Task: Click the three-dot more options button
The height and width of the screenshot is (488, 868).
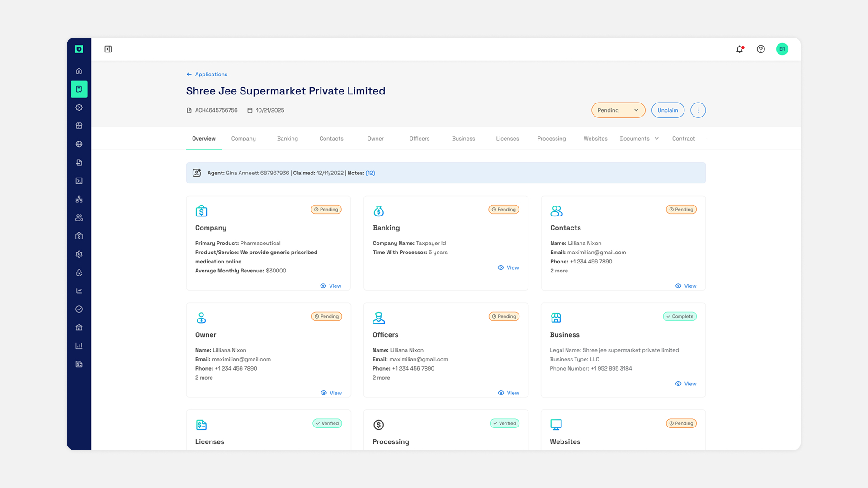Action: [698, 110]
